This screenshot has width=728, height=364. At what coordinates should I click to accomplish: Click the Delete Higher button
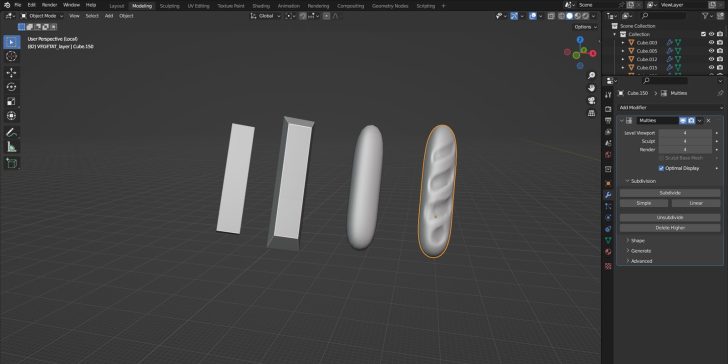(670, 228)
